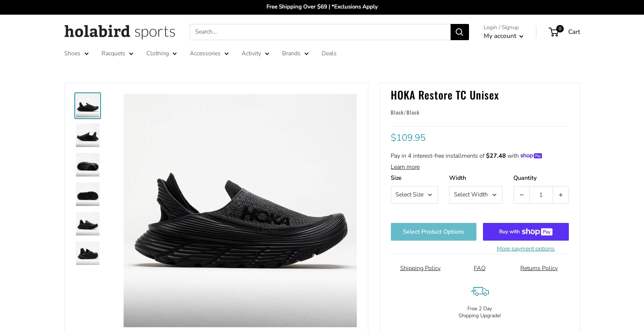Decrease quantity with the minus button
This screenshot has height=332, width=644.
[x=522, y=195]
